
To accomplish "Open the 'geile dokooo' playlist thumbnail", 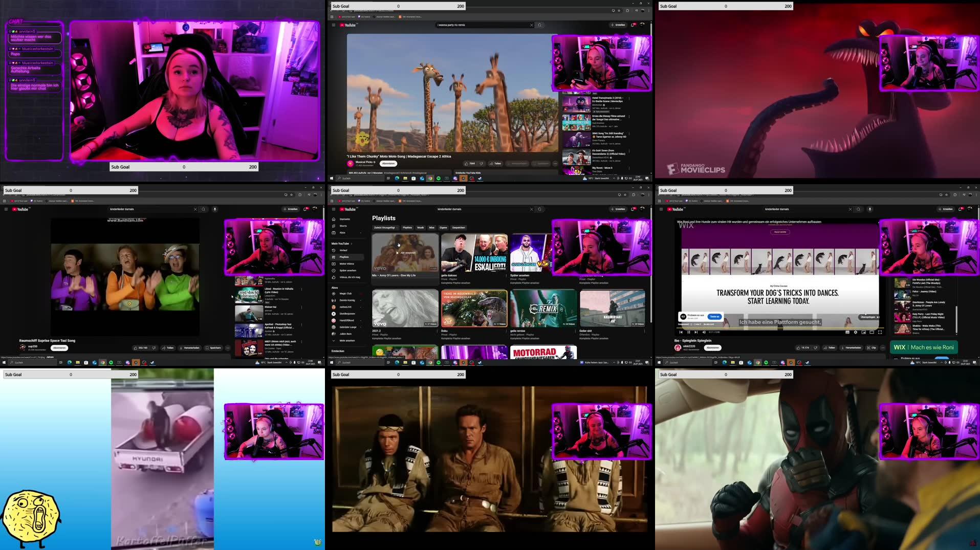I will coord(474,253).
